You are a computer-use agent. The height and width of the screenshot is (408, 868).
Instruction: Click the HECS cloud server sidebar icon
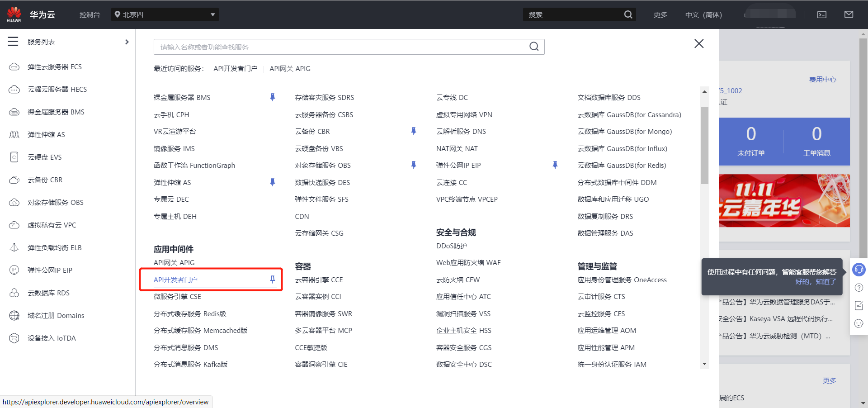[14, 90]
